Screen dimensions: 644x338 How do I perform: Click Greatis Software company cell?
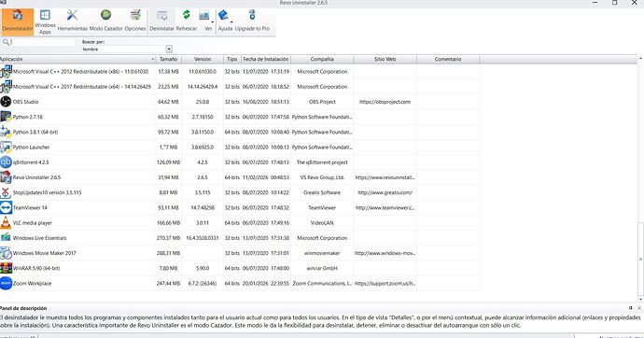[322, 192]
